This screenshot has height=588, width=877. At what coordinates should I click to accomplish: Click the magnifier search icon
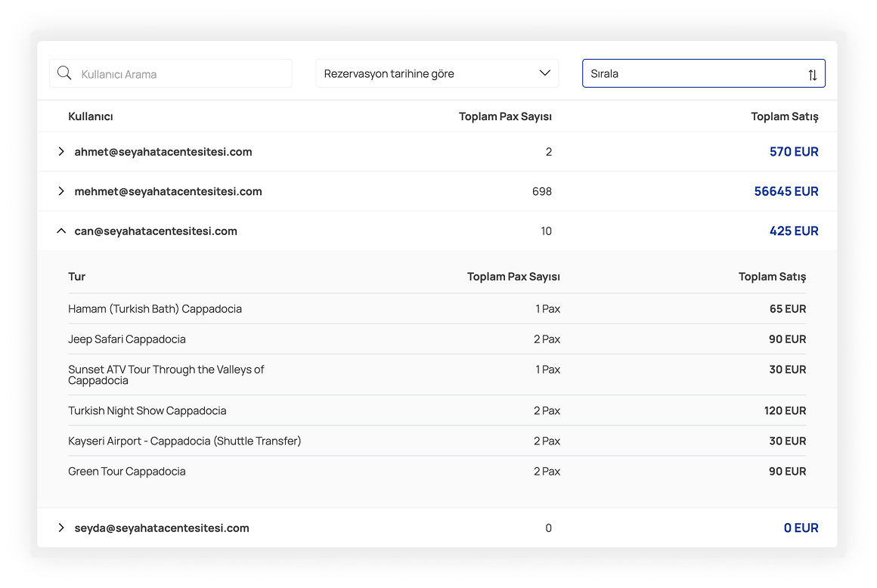point(64,73)
